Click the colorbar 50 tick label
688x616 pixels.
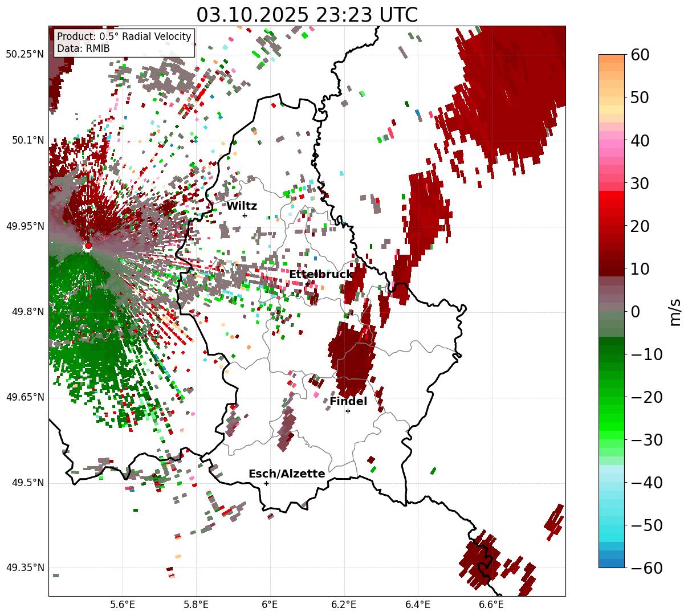(x=640, y=97)
